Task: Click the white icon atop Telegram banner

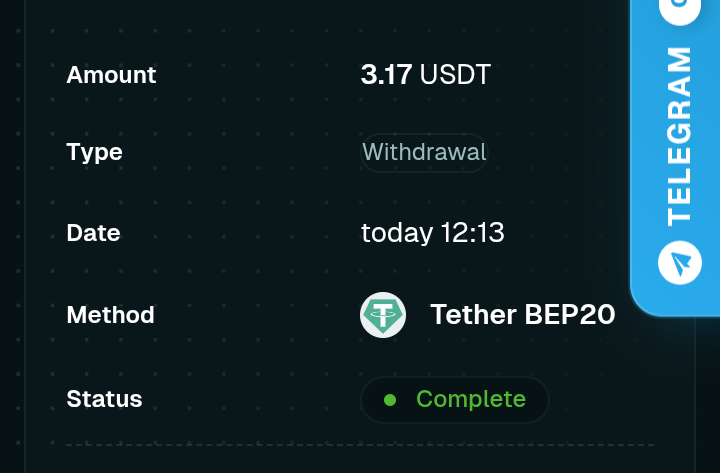Action: point(680,10)
